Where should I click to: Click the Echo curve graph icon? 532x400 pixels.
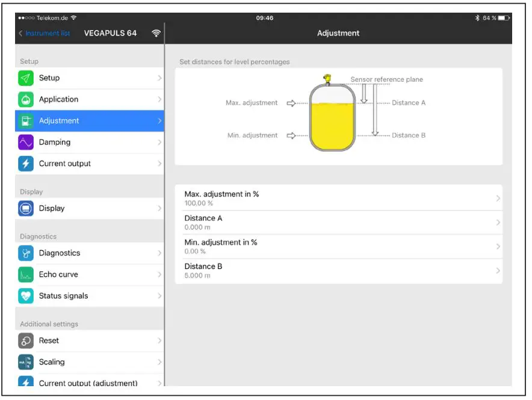[x=26, y=274]
